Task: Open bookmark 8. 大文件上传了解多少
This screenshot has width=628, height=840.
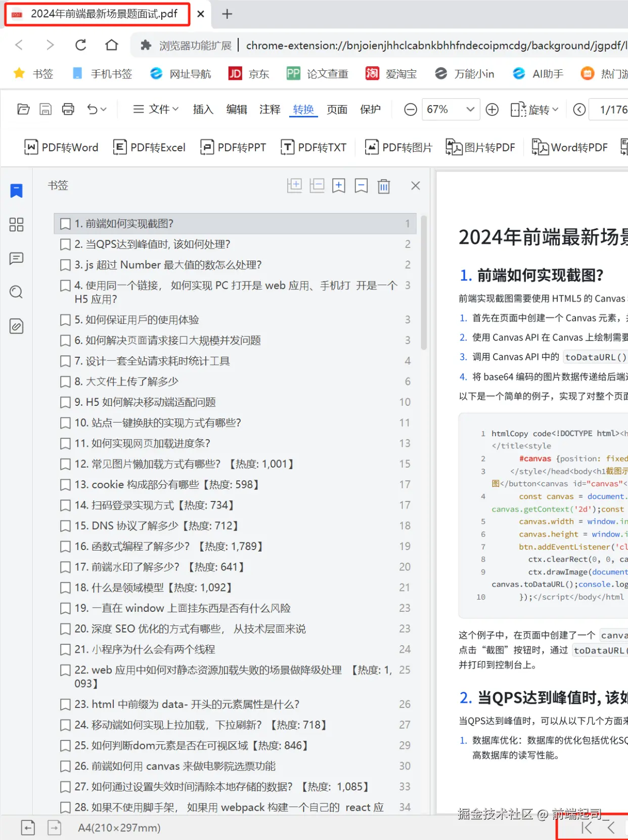Action: (235, 382)
